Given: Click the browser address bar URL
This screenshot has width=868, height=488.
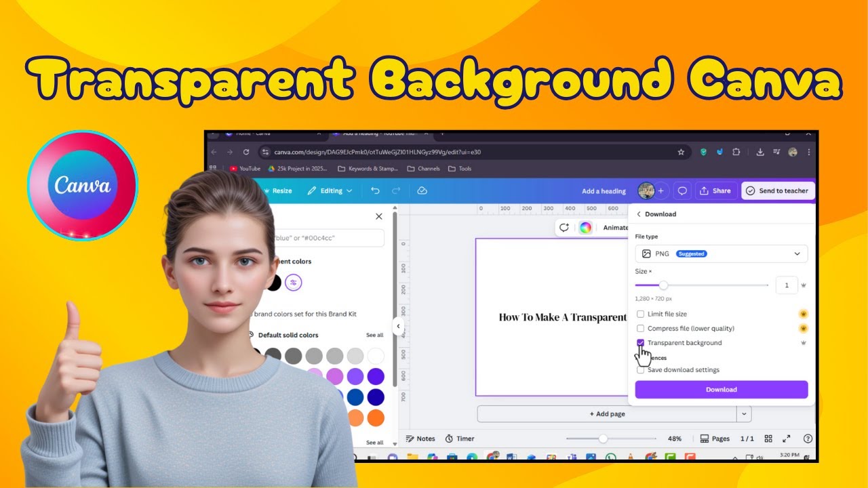Looking at the screenshot, I should click(x=378, y=152).
